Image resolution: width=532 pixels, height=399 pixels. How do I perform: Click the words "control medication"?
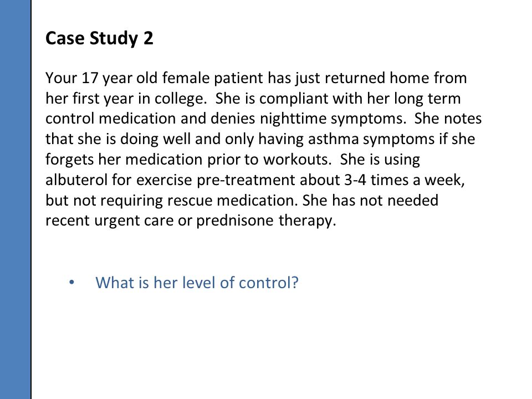click(x=111, y=119)
